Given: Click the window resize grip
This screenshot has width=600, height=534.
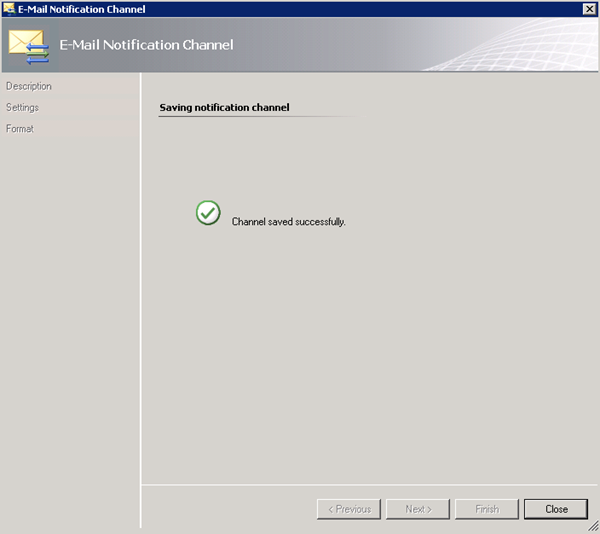Looking at the screenshot, I should pyautogui.click(x=593, y=526).
